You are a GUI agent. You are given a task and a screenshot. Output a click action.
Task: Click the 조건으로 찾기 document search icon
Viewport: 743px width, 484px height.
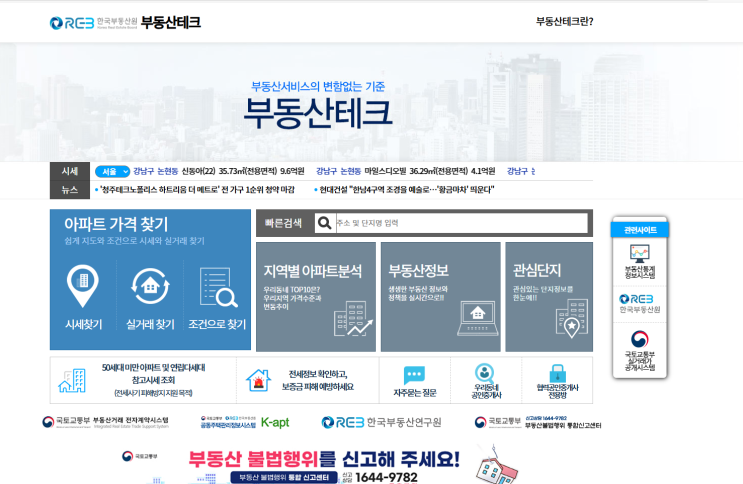coord(218,287)
